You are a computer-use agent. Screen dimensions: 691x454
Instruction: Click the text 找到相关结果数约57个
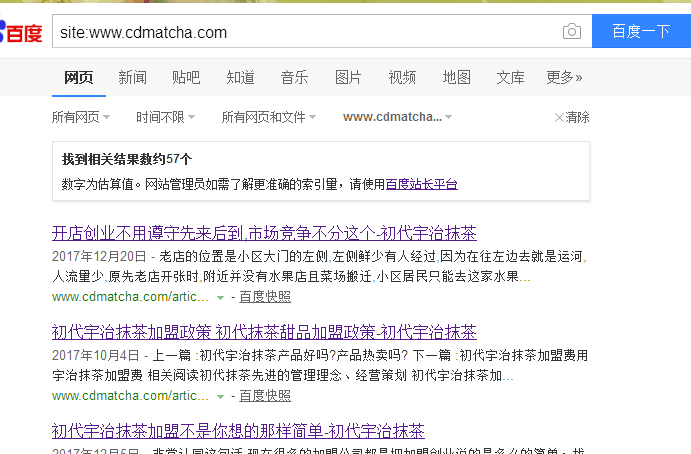coord(127,159)
